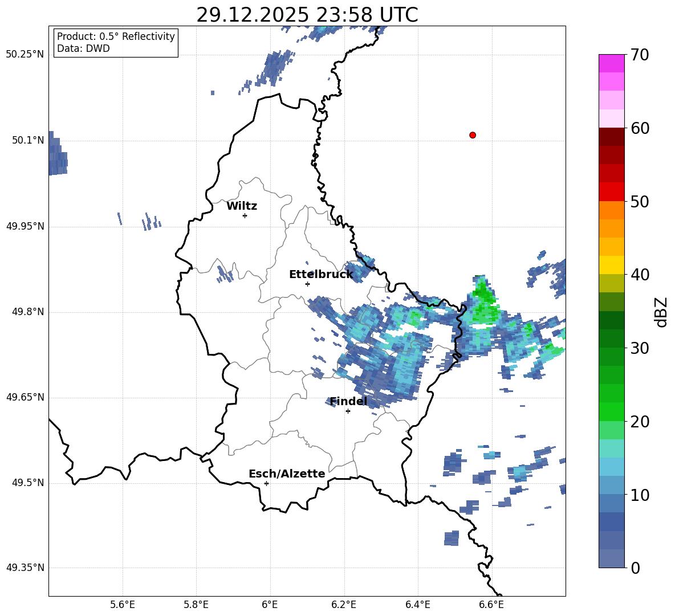
Task: Click the 50.1°N latitude label
Action: 28,140
